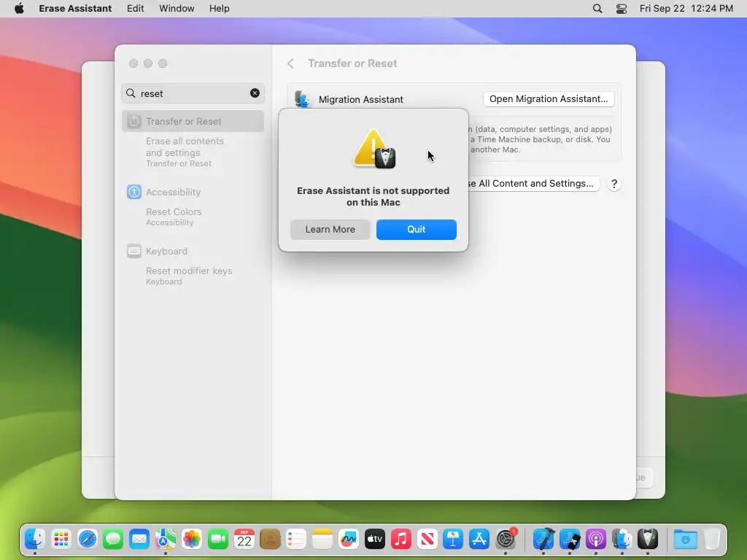Click the Migration Assistant icon in the Dock
Image resolution: width=747 pixels, height=560 pixels.
(622, 539)
